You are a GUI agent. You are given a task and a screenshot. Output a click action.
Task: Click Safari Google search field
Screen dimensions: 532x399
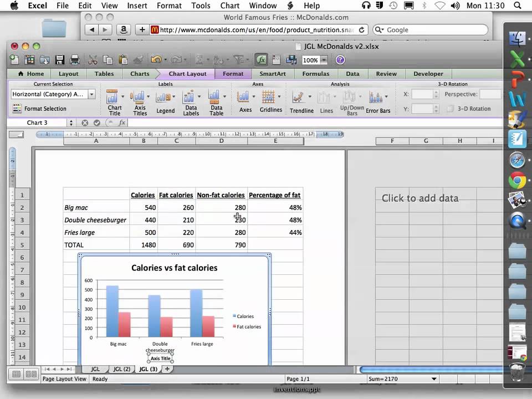pyautogui.click(x=431, y=30)
